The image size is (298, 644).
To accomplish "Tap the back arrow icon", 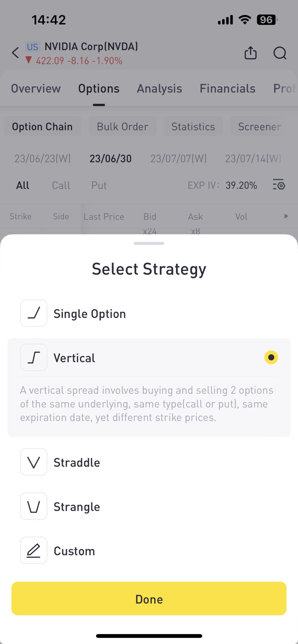I will [x=15, y=53].
